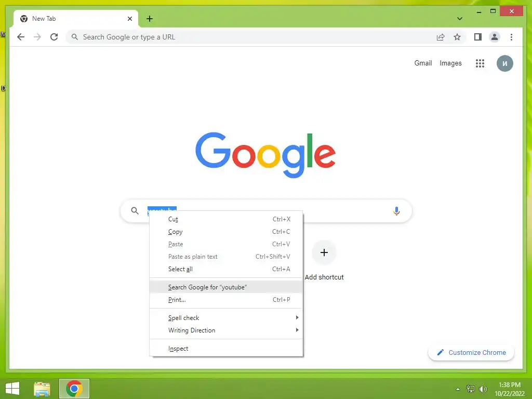
Task: Open the side panel icon
Action: pyautogui.click(x=478, y=37)
